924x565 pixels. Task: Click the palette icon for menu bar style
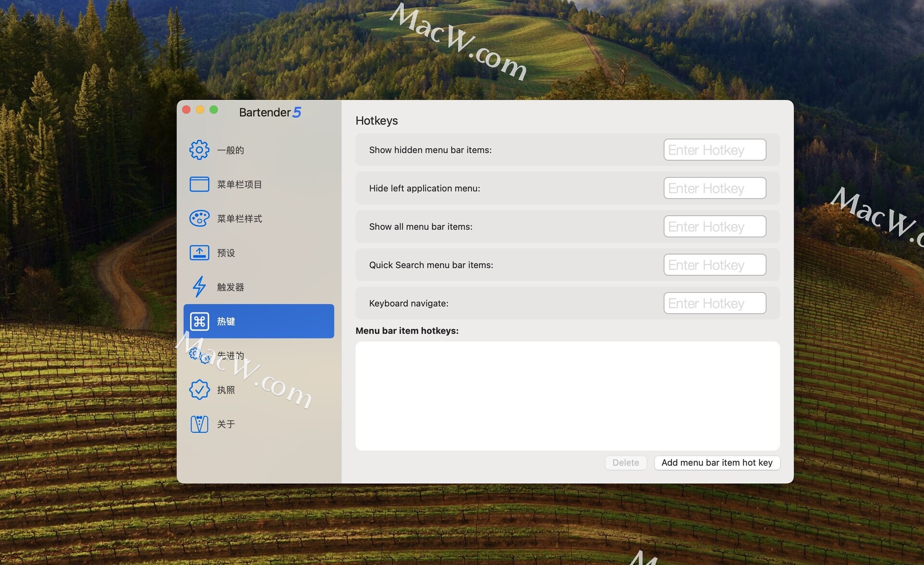click(x=199, y=218)
